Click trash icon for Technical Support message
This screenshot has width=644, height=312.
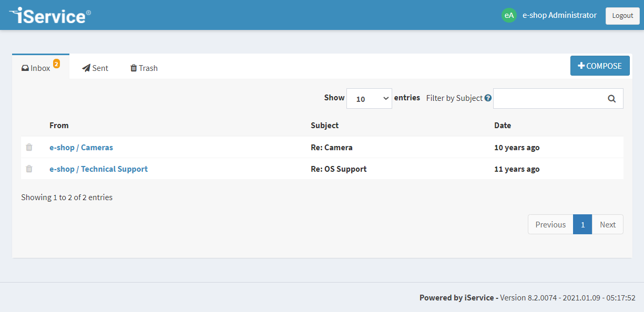point(29,169)
